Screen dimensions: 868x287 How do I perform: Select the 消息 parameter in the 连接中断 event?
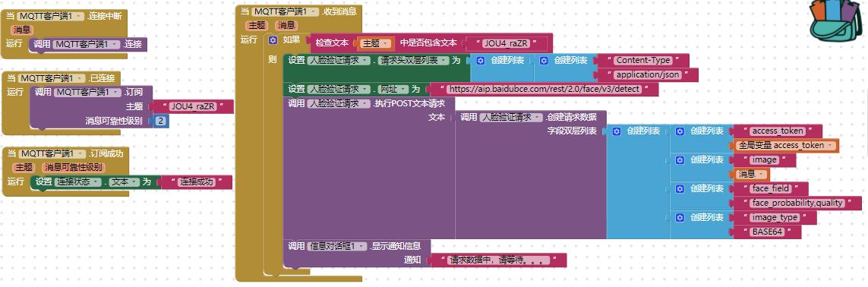click(x=21, y=30)
